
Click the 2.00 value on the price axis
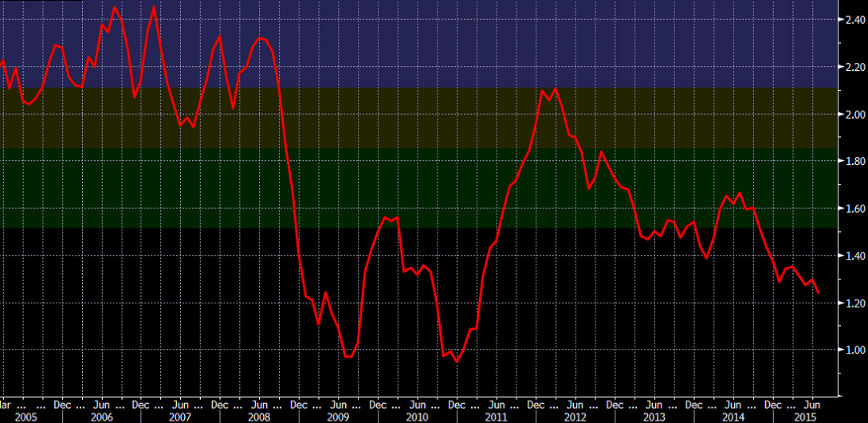click(854, 115)
